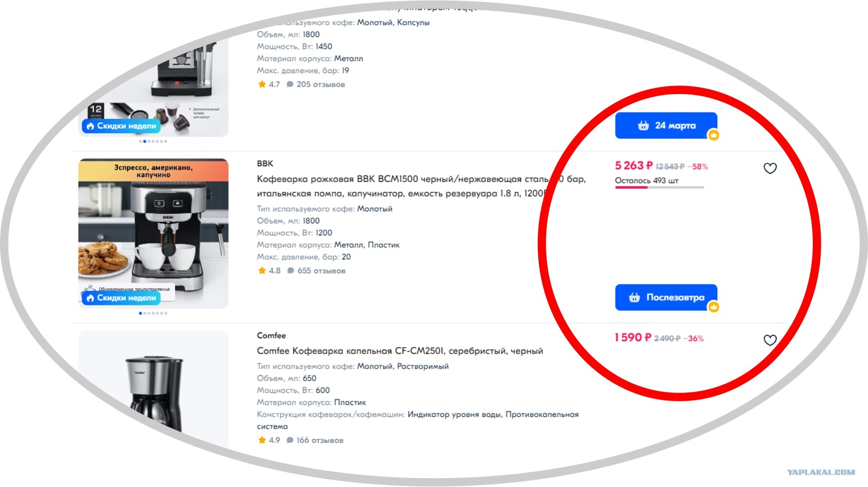Click 'Скидки недели' badge on BBK image

(121, 298)
